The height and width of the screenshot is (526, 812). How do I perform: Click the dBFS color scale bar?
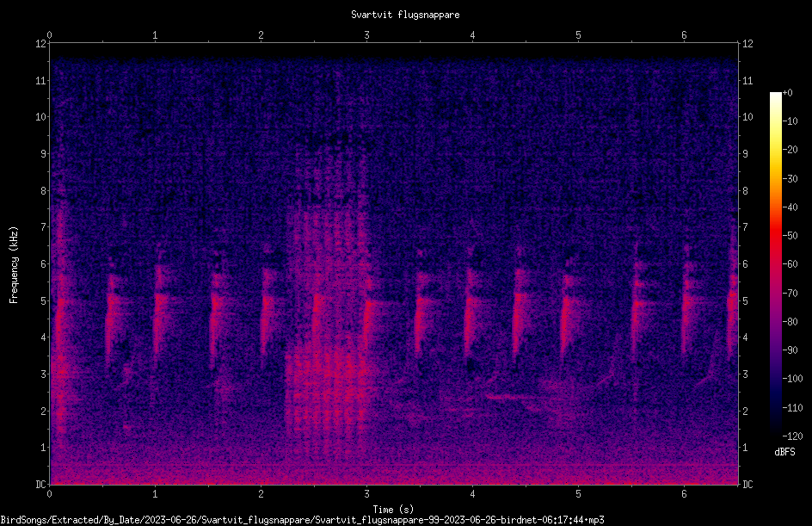tap(776, 263)
